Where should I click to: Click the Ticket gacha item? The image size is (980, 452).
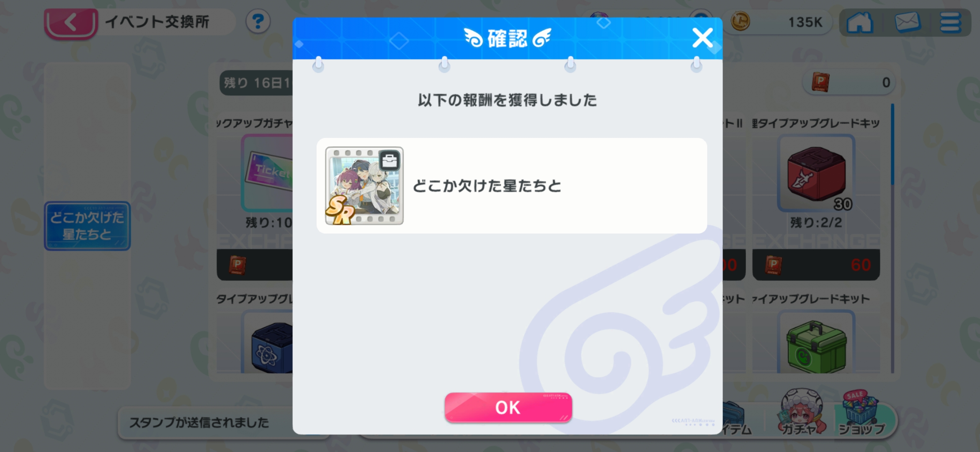(x=268, y=173)
